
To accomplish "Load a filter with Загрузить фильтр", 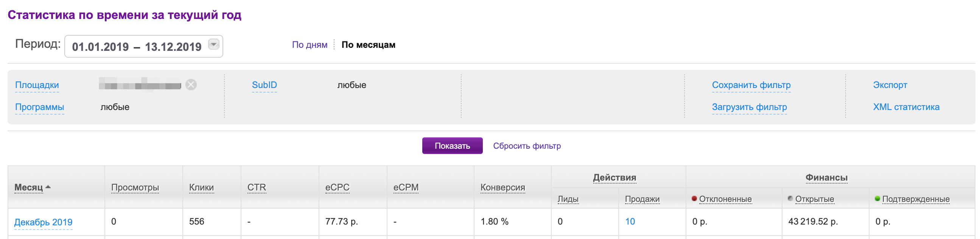I will click(749, 107).
